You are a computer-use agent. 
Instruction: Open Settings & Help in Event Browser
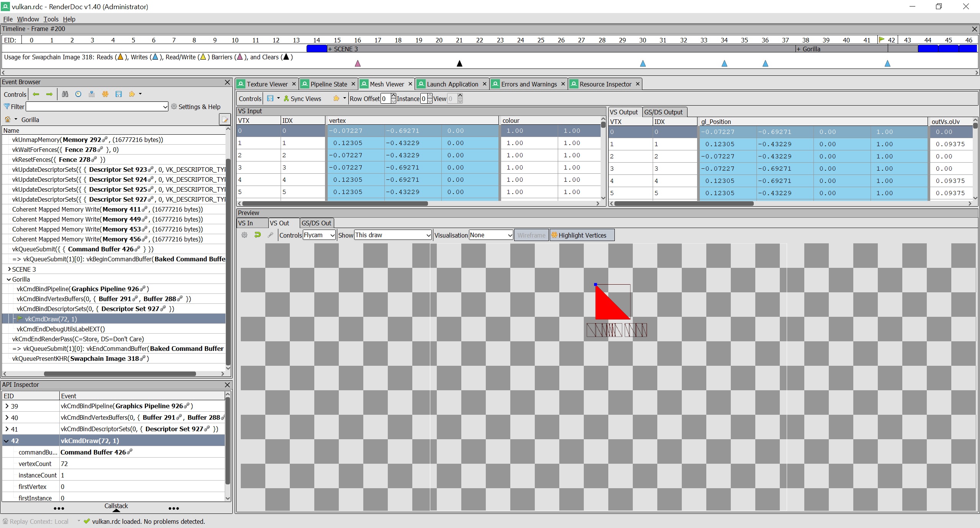point(196,107)
